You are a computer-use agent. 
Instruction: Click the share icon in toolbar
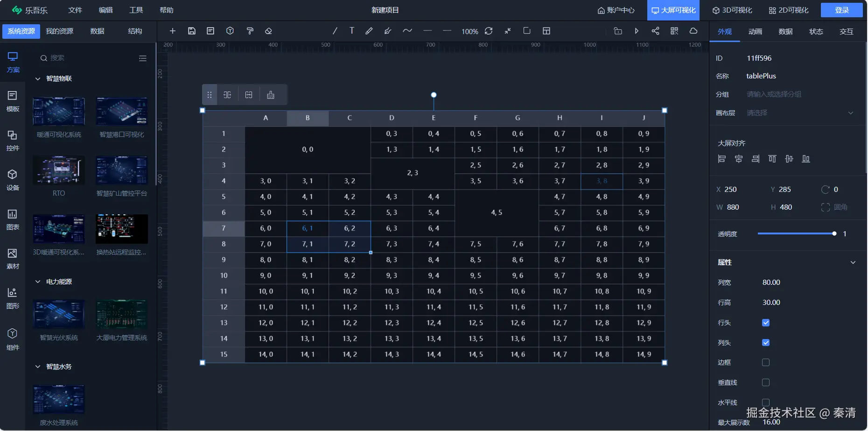(655, 31)
